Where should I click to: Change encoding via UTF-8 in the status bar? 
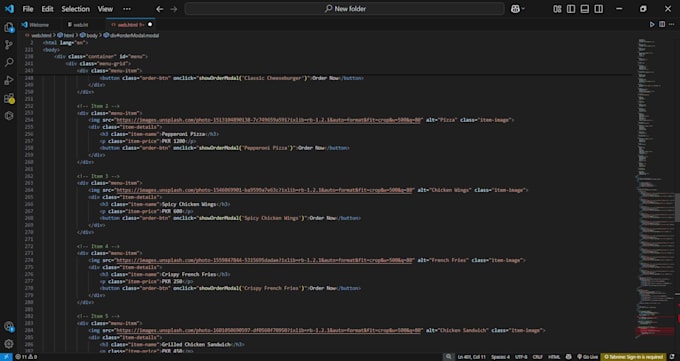pos(521,357)
